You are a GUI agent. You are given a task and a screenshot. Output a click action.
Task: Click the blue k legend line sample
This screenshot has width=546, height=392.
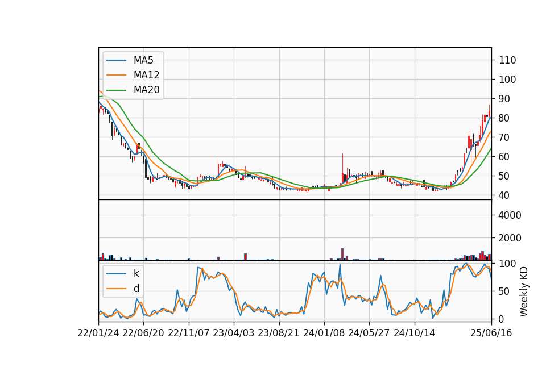click(x=116, y=273)
